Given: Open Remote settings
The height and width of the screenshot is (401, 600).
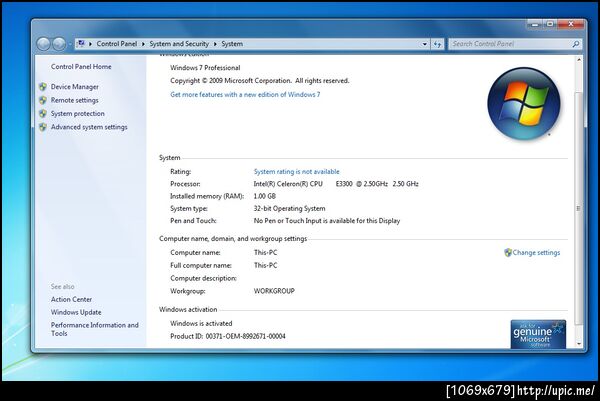Looking at the screenshot, I should click(75, 100).
